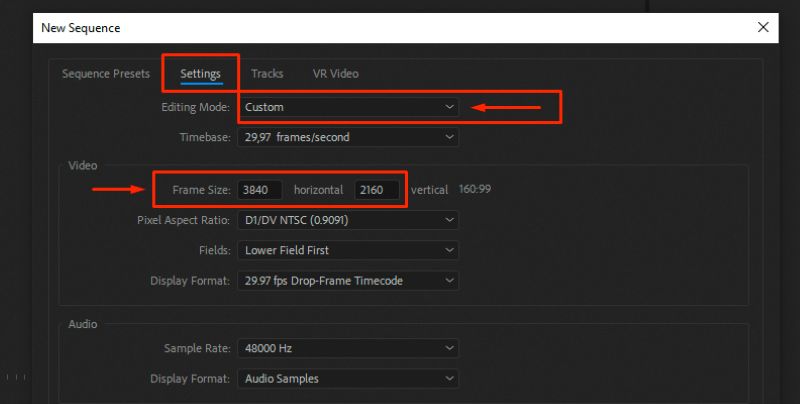The image size is (800, 404).
Task: Click the Frame Size label
Action: (x=201, y=189)
